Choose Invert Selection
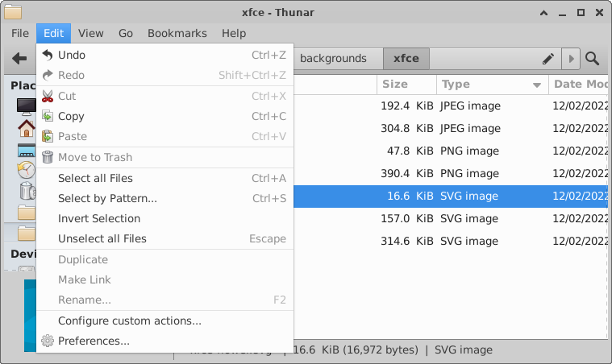The image size is (612, 364). (164, 218)
